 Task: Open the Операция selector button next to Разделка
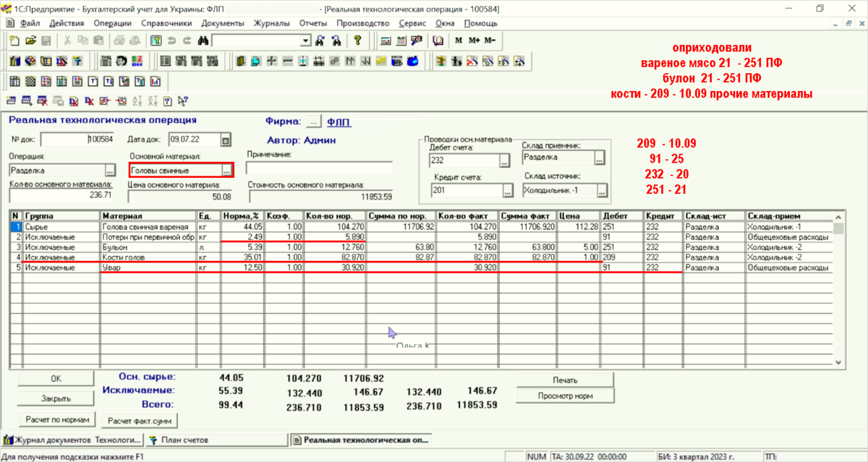110,171
